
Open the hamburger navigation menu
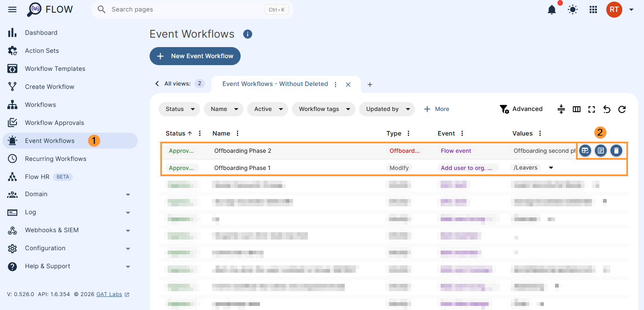point(12,9)
